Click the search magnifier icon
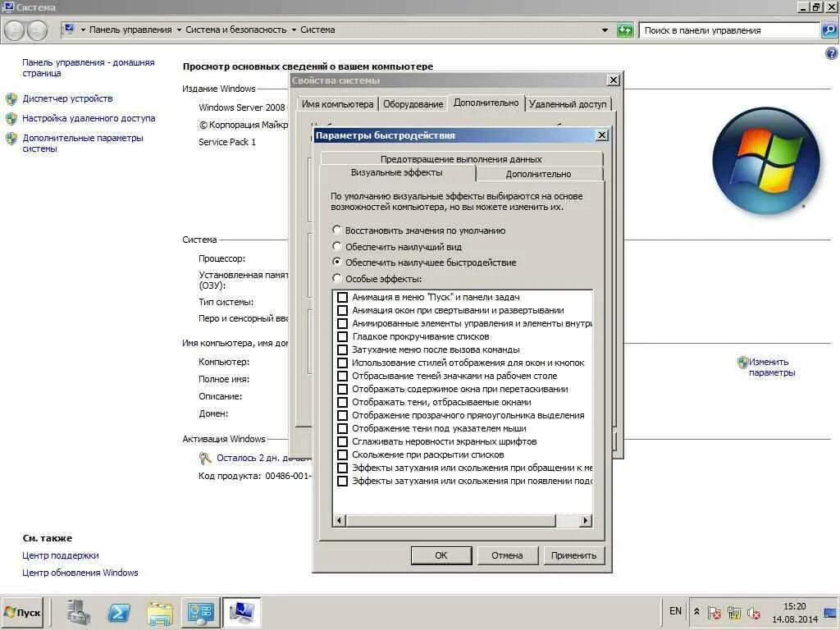 tap(829, 30)
